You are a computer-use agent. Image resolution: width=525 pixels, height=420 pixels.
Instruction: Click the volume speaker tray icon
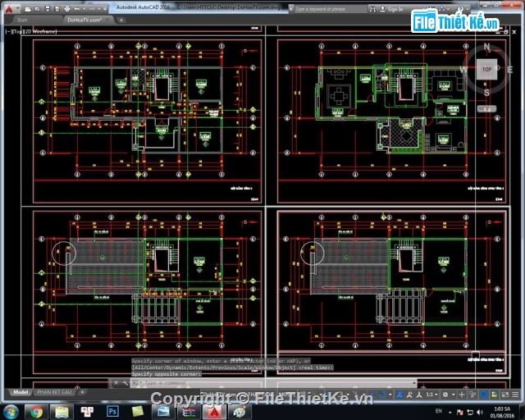pos(479,412)
